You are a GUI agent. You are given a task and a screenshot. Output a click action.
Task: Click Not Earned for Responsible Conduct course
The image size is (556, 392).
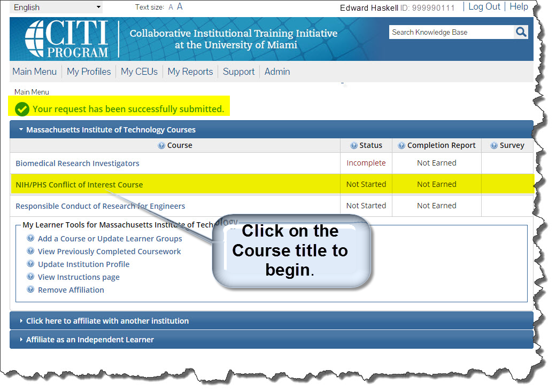click(x=436, y=206)
